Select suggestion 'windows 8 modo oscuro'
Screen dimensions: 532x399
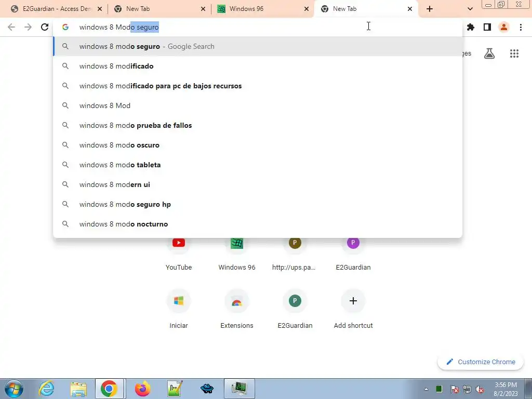coord(258,145)
